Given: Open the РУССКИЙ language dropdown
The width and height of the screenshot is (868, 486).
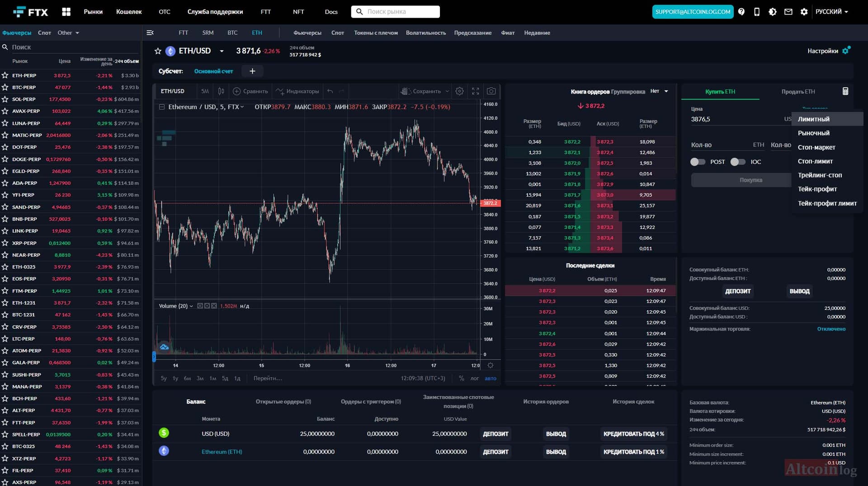Looking at the screenshot, I should point(832,12).
